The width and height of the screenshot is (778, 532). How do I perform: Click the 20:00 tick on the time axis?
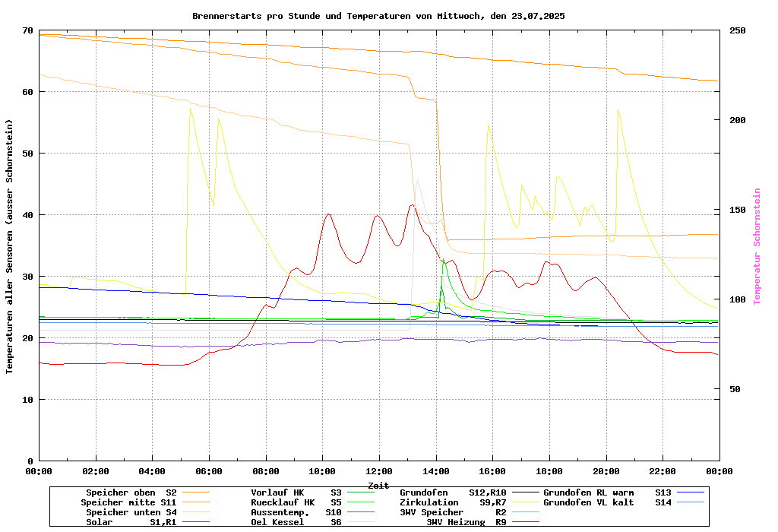coord(606,471)
